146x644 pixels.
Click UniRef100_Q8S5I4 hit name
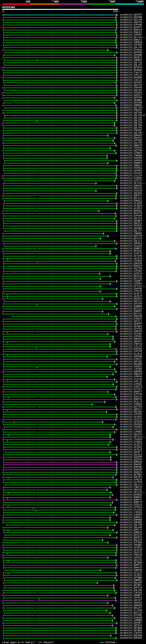click(131, 625)
